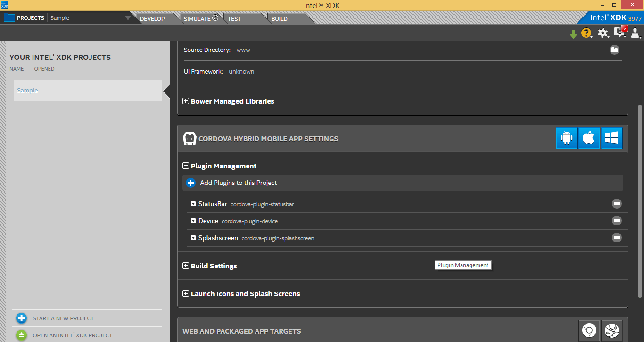Click the Chrome web app target icon
The image size is (644, 342).
[x=589, y=330]
